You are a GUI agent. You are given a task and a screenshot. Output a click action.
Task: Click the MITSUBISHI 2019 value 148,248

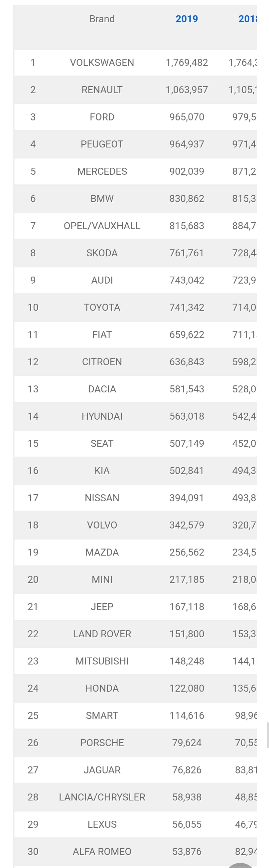187,661
